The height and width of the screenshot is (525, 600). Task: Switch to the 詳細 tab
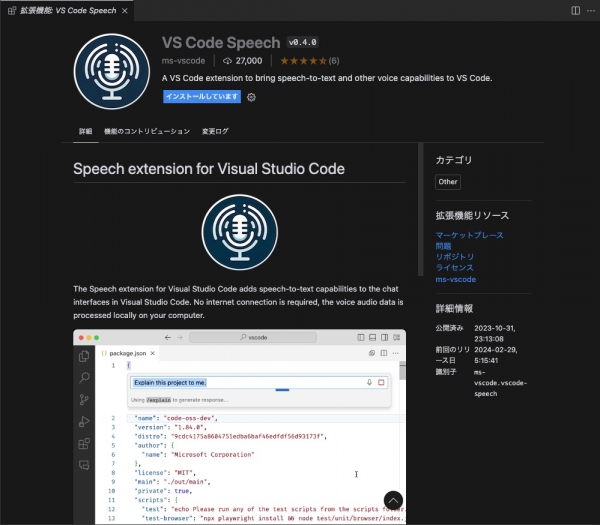[x=85, y=131]
